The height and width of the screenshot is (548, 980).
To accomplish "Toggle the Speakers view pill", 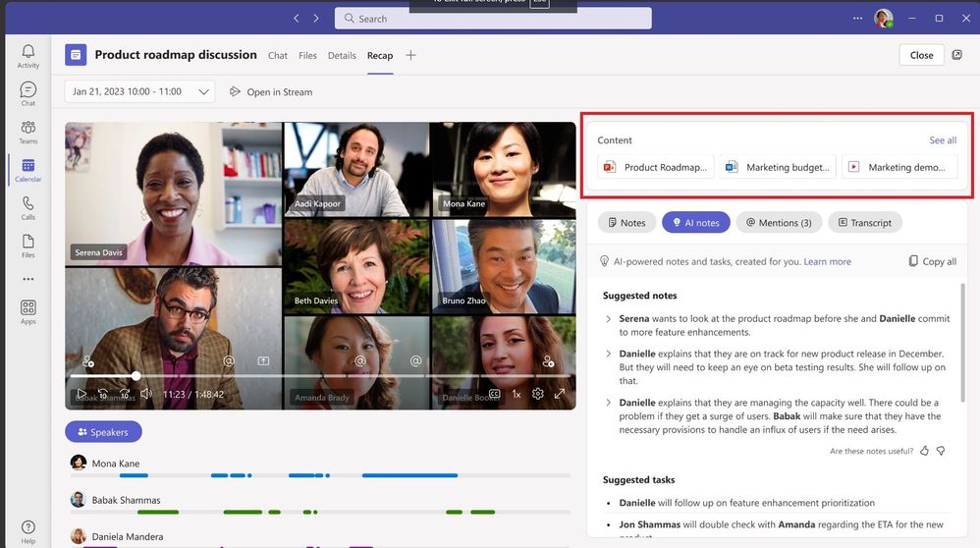I will click(103, 432).
